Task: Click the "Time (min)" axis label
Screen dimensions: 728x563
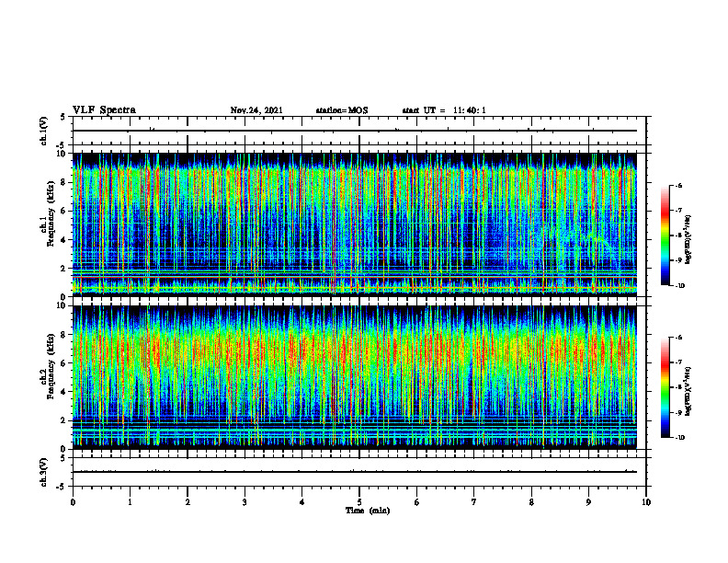Action: (368, 511)
